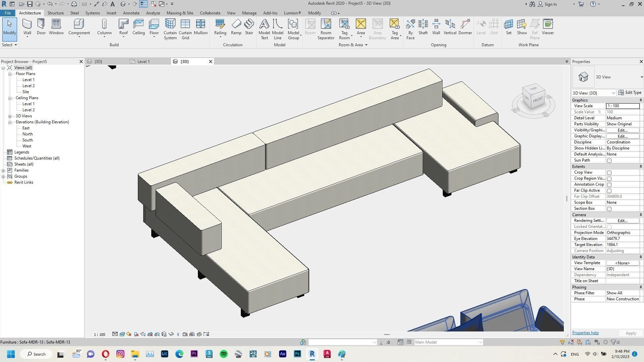The height and width of the screenshot is (362, 644).
Task: Select the Door tool
Action: coord(41,27)
